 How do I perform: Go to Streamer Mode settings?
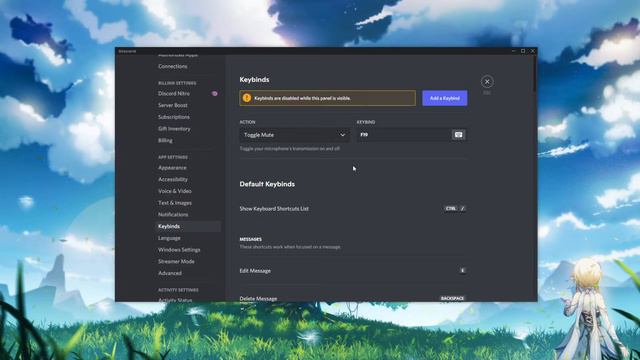[176, 262]
